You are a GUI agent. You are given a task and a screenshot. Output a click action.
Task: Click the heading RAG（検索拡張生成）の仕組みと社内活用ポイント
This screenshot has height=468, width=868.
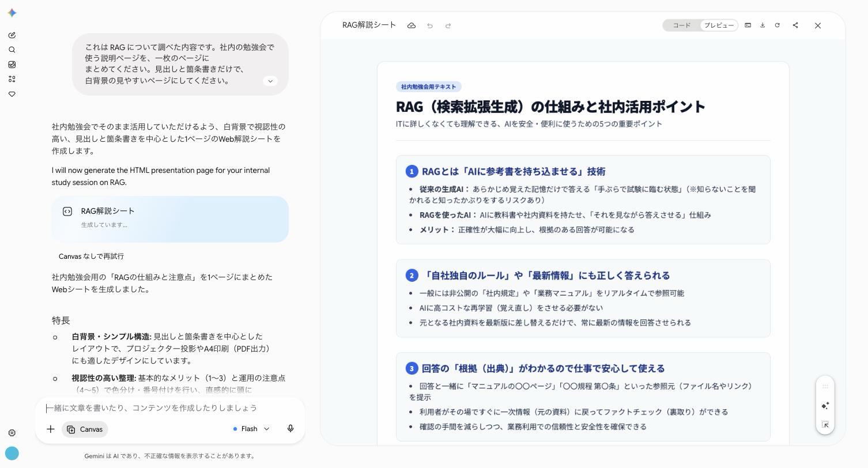point(550,107)
